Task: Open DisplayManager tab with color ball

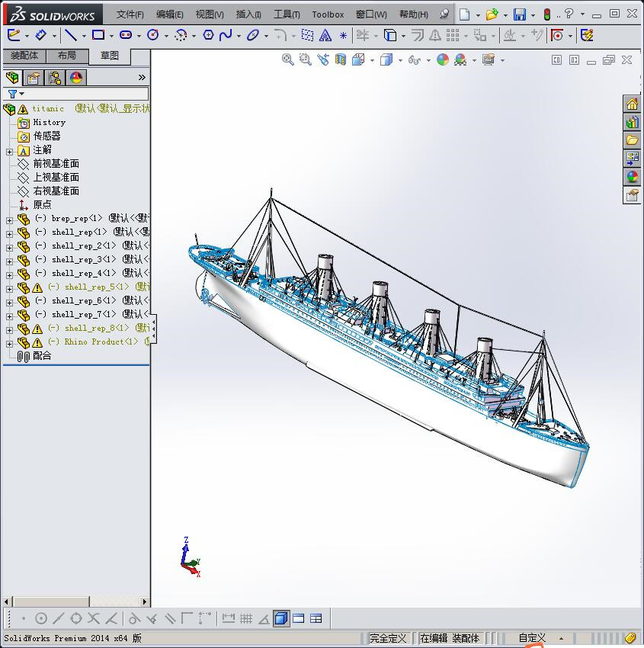Action: 76,78
